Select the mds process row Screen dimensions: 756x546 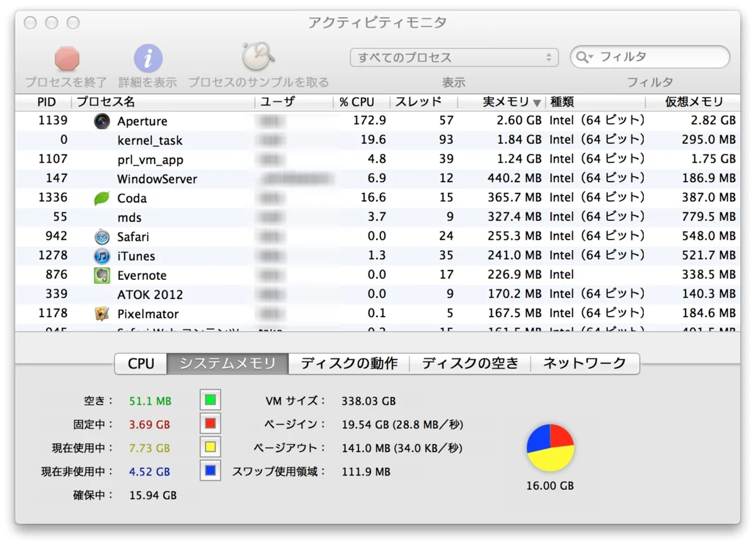(x=378, y=218)
